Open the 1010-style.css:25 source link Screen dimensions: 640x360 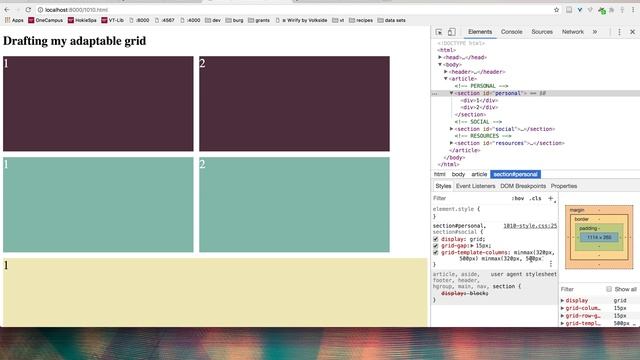pos(530,226)
